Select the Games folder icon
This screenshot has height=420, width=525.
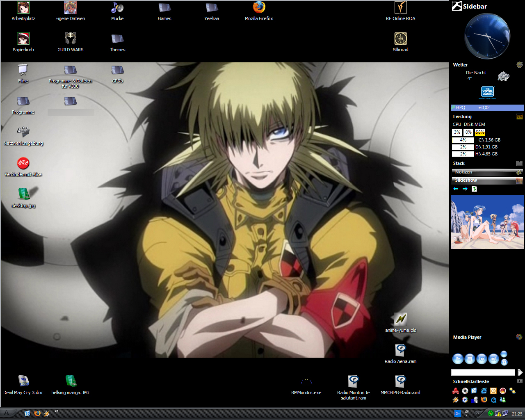point(164,11)
